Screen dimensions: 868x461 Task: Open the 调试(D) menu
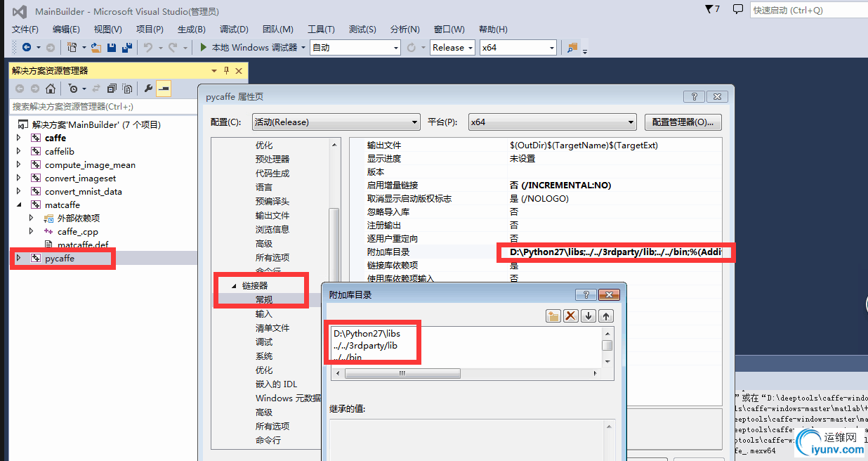(234, 29)
